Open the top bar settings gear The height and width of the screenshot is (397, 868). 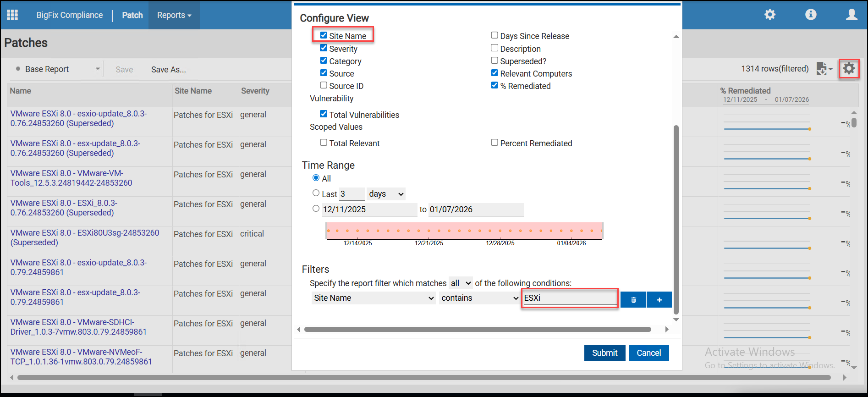coord(770,15)
